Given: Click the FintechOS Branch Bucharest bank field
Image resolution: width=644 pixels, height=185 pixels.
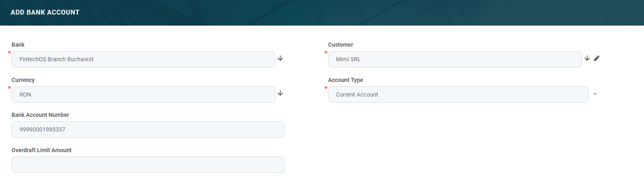Looking at the screenshot, I should [x=143, y=59].
